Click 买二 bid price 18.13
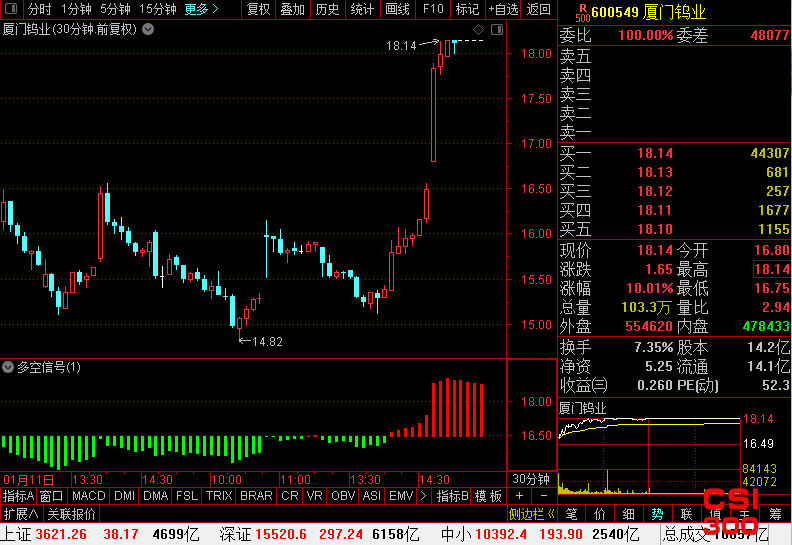Viewport: 792px width, 545px height. pyautogui.click(x=655, y=172)
